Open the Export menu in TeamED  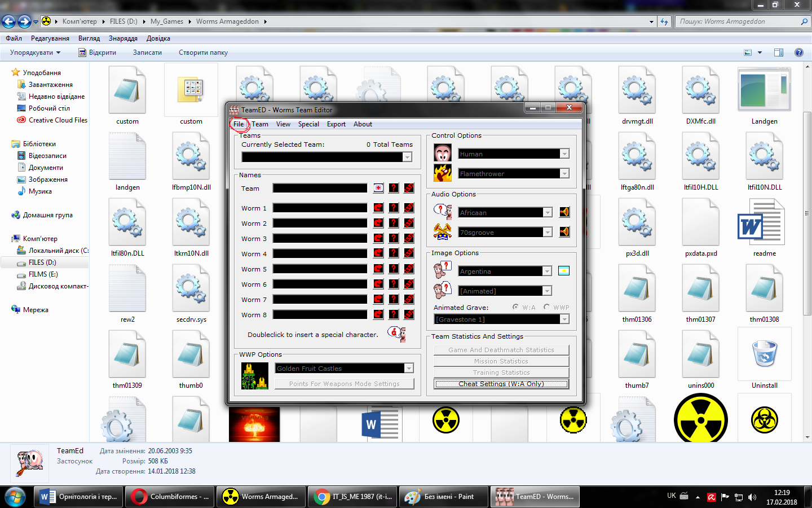click(x=336, y=124)
